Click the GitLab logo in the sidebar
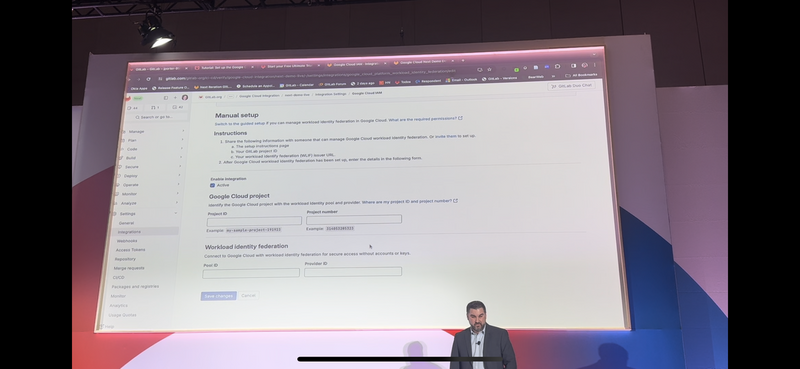Screen dimensions: 800x369 coord(128,98)
